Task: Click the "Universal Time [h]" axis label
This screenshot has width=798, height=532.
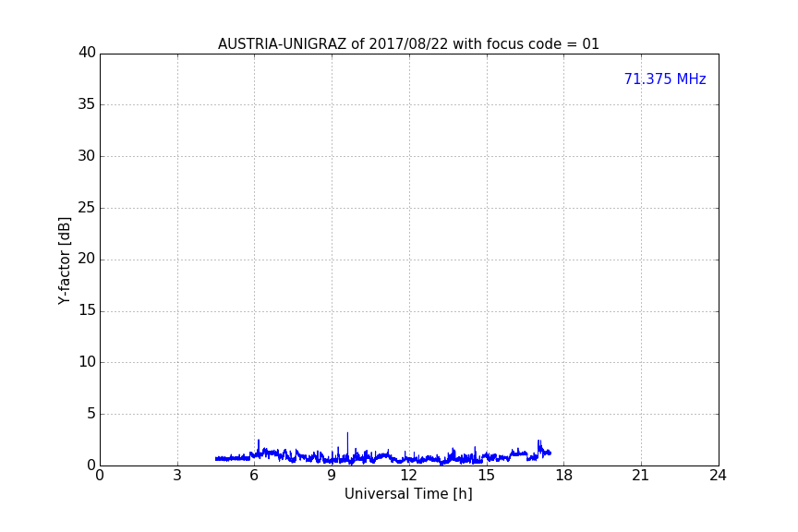Action: pos(408,494)
